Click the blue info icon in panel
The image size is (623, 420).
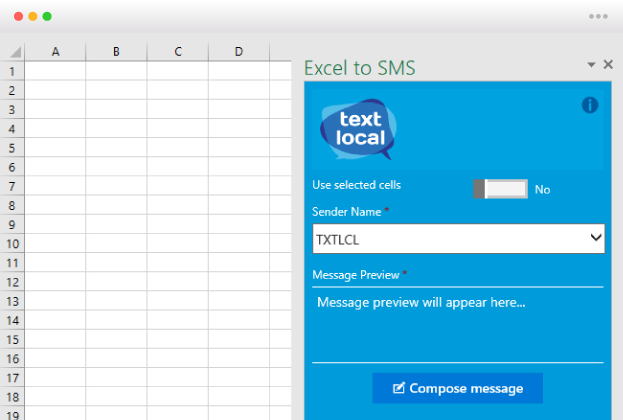pos(590,105)
